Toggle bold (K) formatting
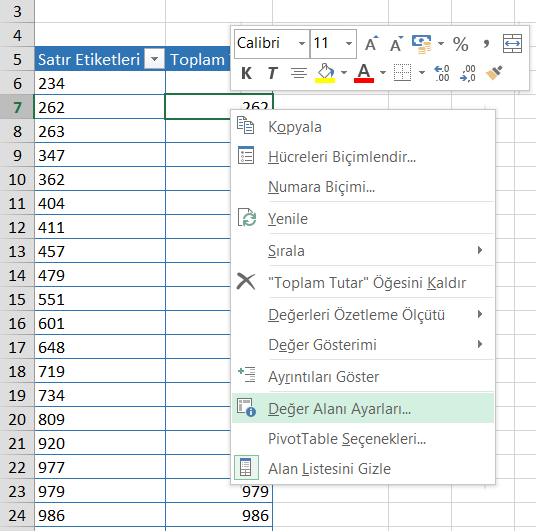 [x=246, y=73]
